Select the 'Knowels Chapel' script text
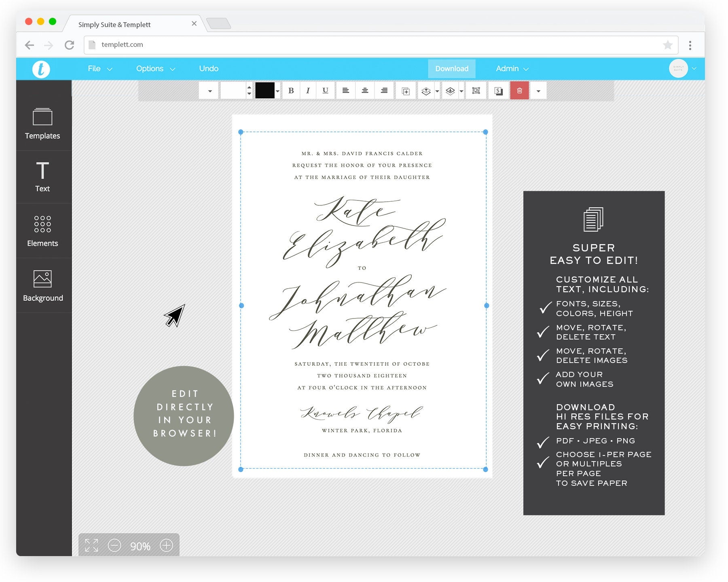 [x=361, y=413]
